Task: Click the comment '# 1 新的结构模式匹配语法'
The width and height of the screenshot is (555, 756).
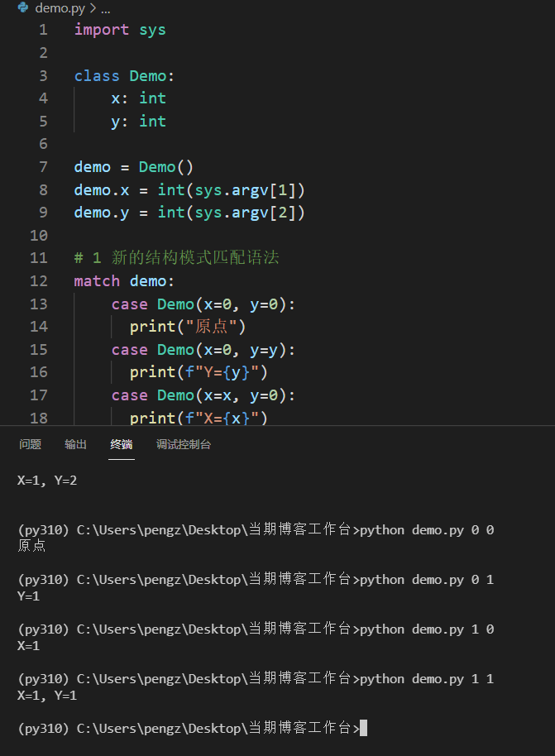Action: point(176,257)
